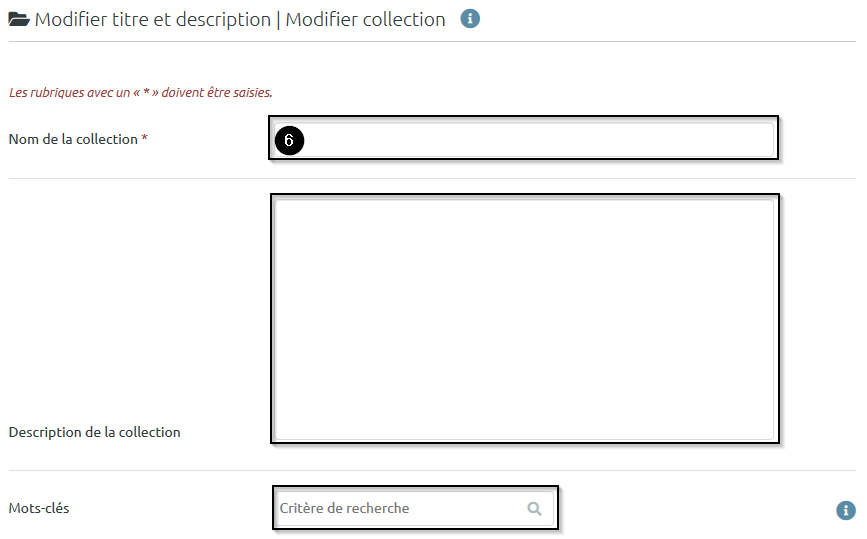Screen dimensions: 867x539
Task: Click the 'Critère de recherche' placeholder text
Action: 345,509
